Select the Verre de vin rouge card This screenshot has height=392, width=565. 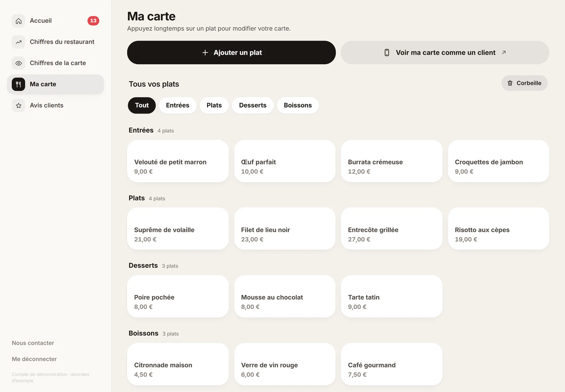tap(285, 364)
